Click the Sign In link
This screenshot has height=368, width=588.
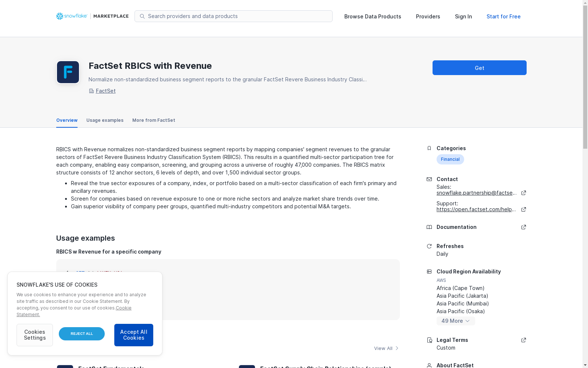point(463,17)
